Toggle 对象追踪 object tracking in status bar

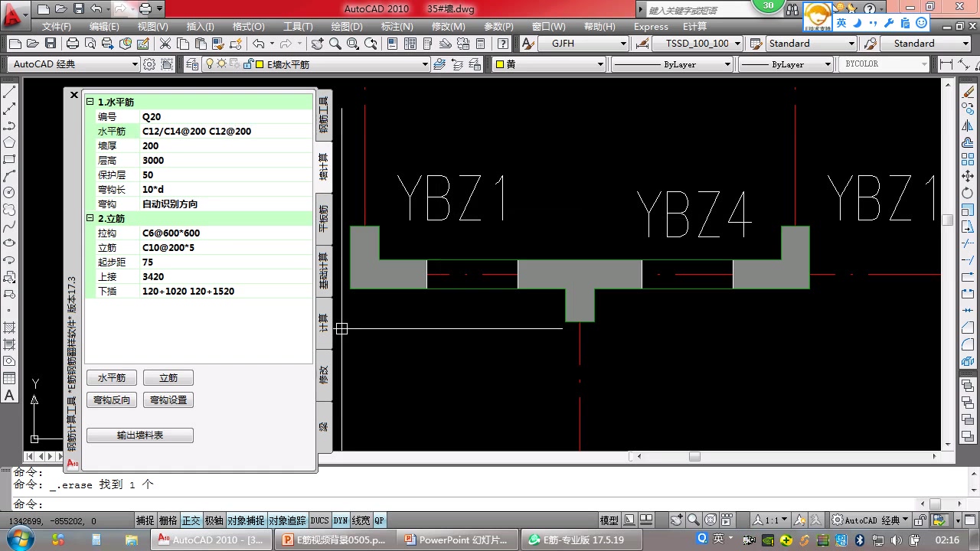coord(287,520)
